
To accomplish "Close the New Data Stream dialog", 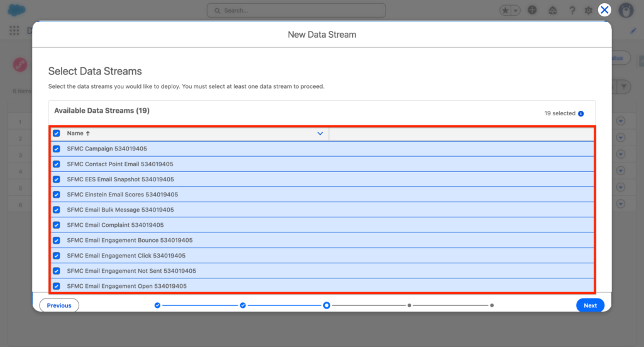I will tap(604, 9).
